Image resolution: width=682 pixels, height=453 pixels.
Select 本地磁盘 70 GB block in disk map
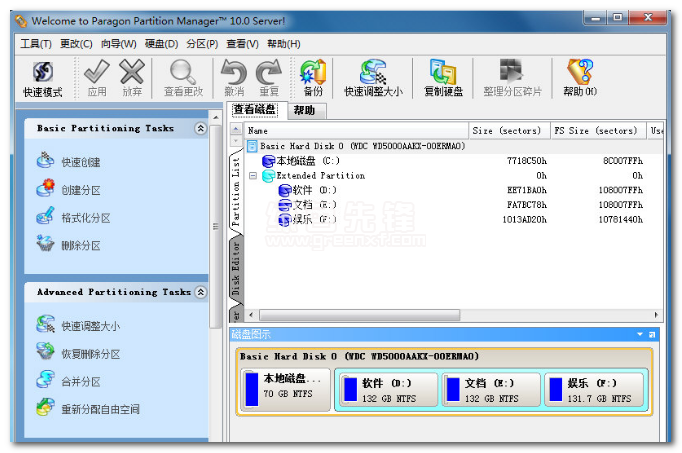coord(285,389)
